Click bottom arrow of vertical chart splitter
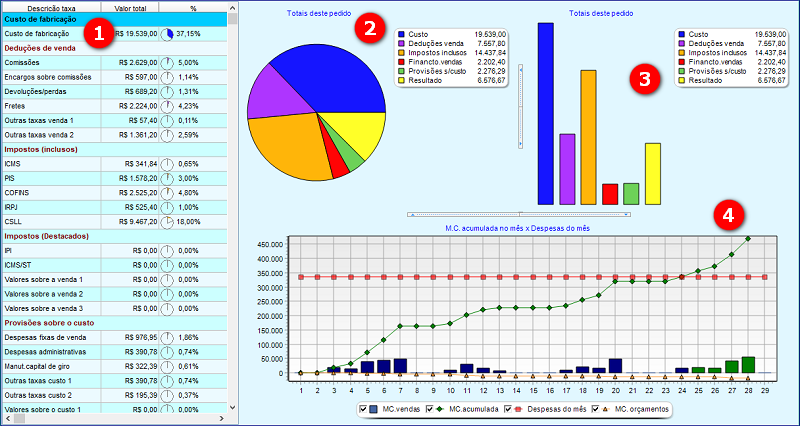 (520, 145)
